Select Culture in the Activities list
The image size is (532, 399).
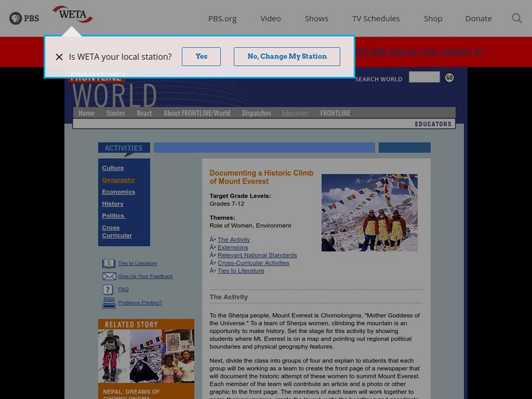(x=113, y=168)
